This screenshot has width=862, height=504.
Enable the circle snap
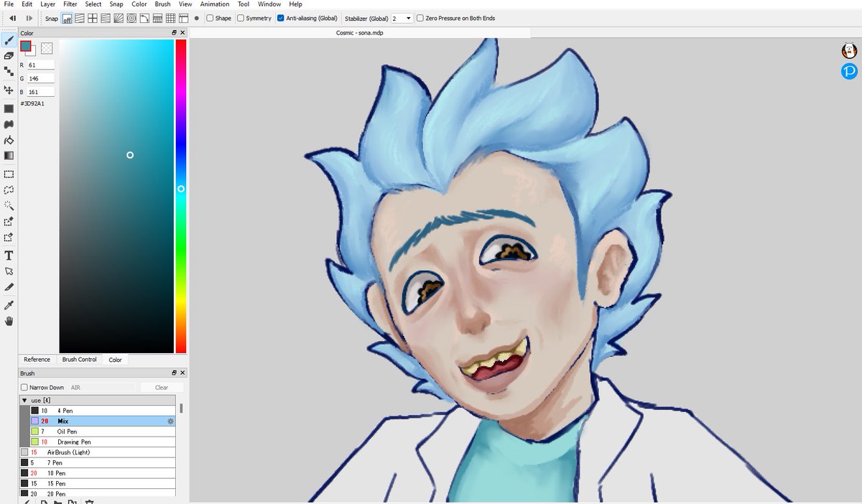(131, 18)
